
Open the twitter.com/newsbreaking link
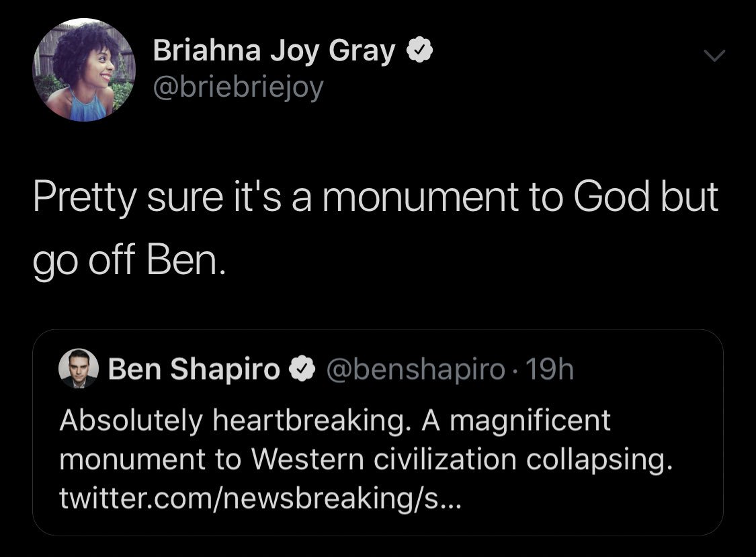pyautogui.click(x=260, y=498)
